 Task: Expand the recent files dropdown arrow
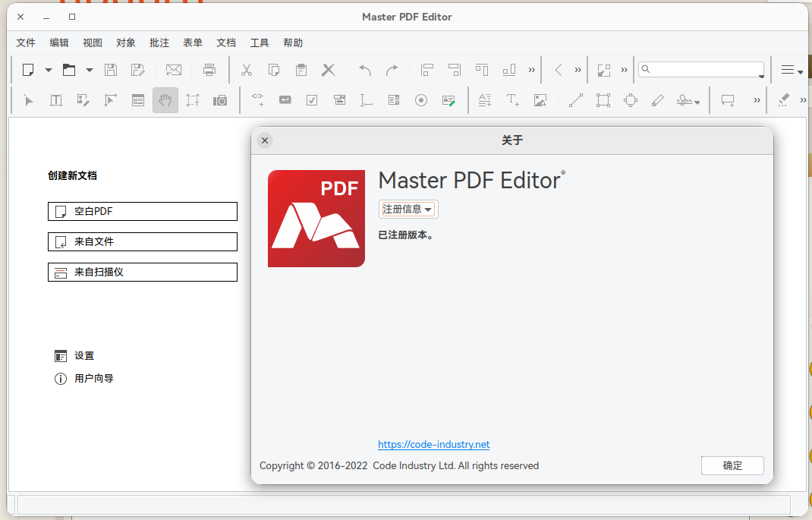tap(89, 70)
